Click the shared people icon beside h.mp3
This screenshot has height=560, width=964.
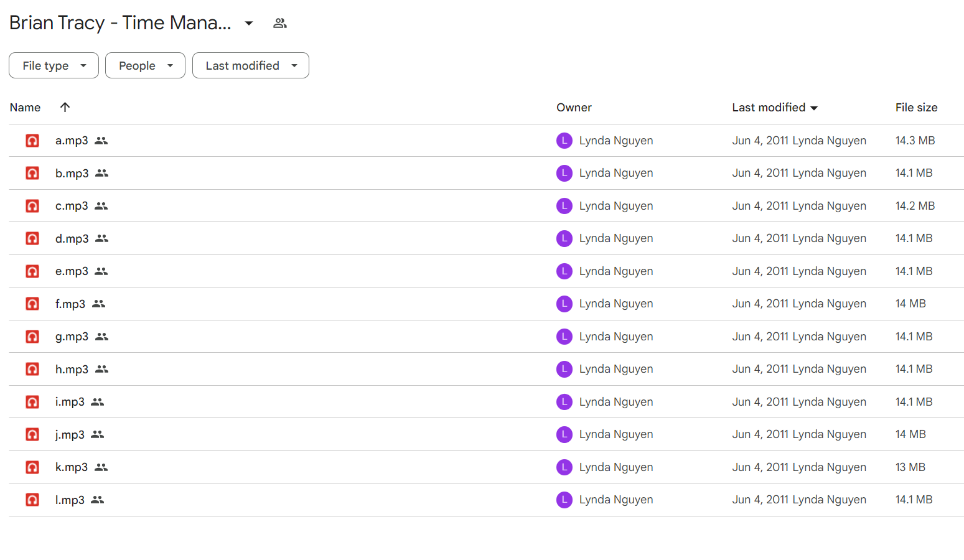(102, 369)
